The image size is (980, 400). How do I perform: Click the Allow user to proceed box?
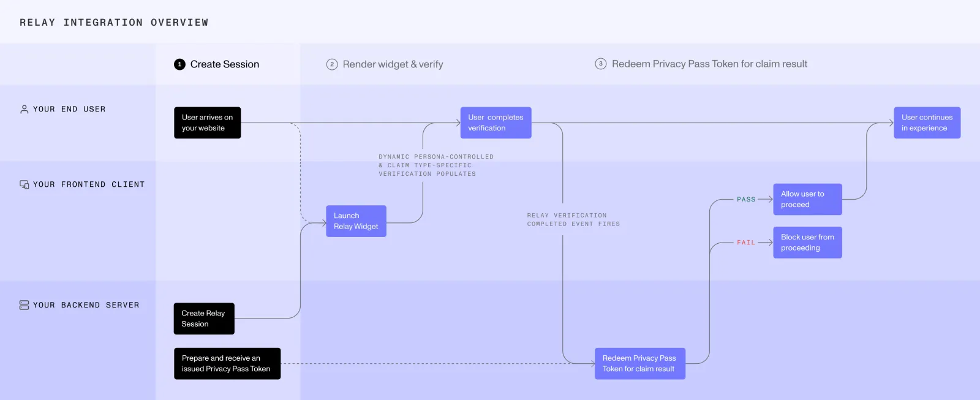click(x=807, y=199)
